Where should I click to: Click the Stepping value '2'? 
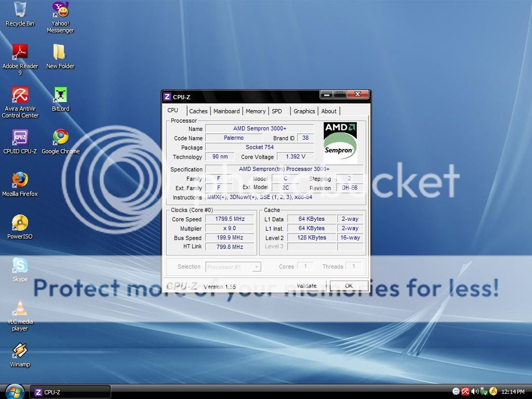point(350,178)
